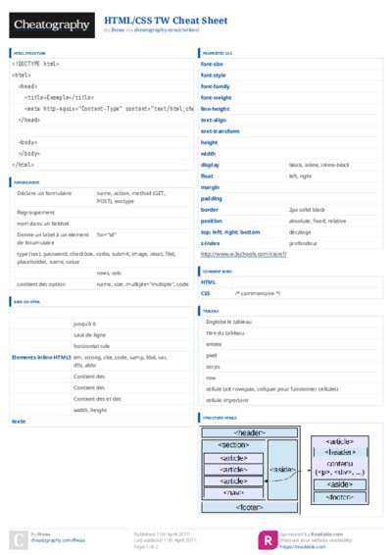The width and height of the screenshot is (392, 555).
Task: Click the padding property
Action: click(x=212, y=199)
